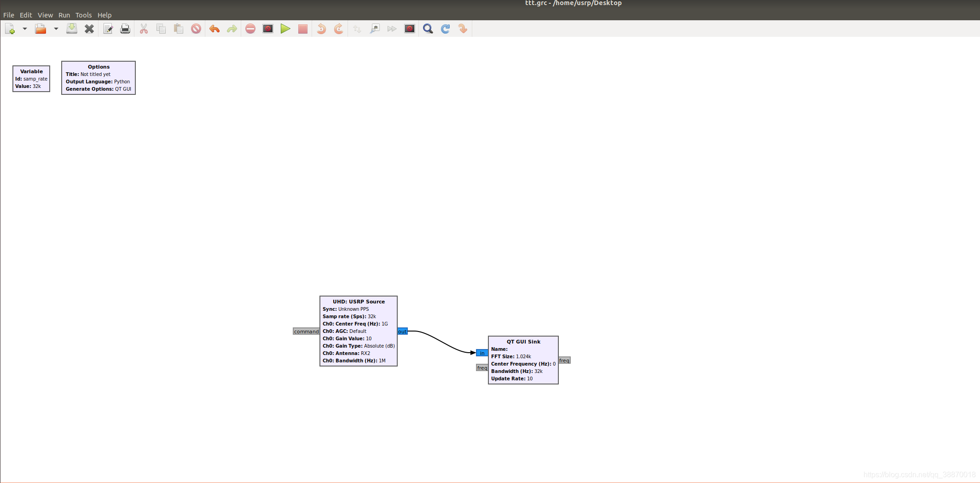The width and height of the screenshot is (980, 483).
Task: Open an existing flow graph file
Action: [x=41, y=29]
